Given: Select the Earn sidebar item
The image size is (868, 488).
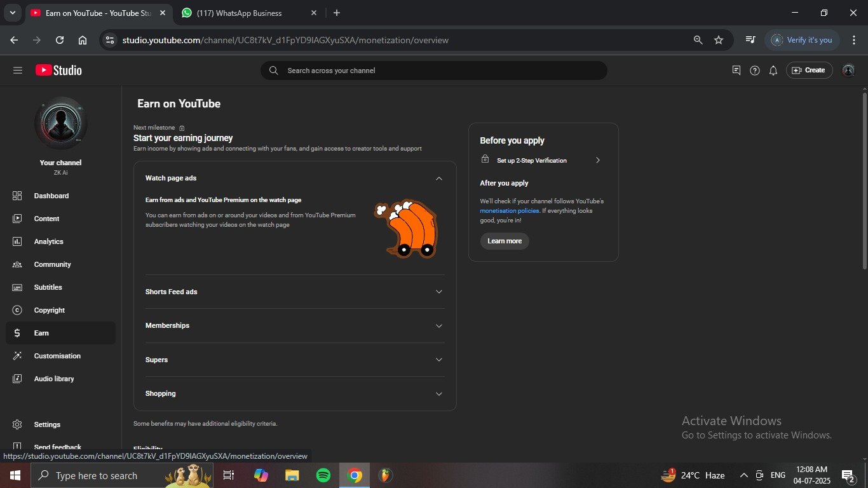Looking at the screenshot, I should tap(60, 333).
